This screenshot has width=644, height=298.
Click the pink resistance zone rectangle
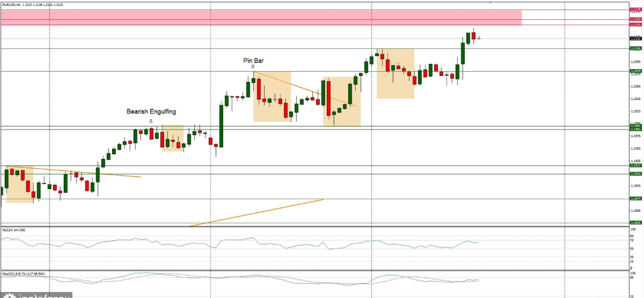click(x=260, y=17)
